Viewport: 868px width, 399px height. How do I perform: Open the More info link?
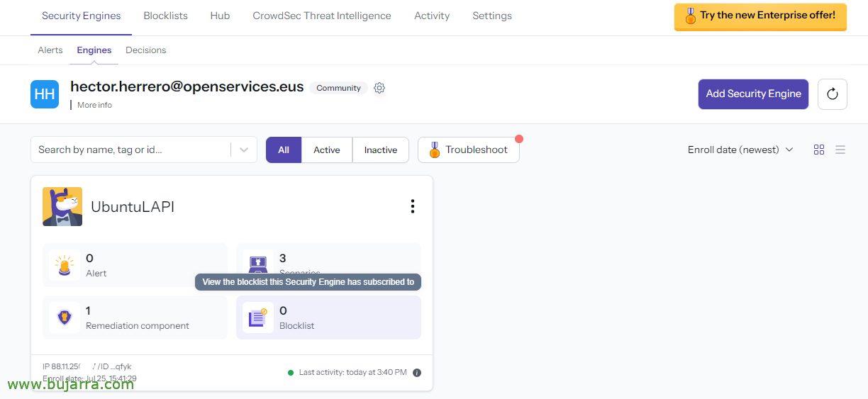(94, 105)
